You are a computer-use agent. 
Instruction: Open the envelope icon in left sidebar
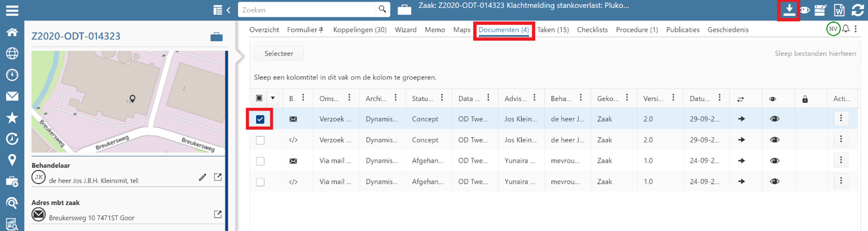pyautogui.click(x=12, y=97)
